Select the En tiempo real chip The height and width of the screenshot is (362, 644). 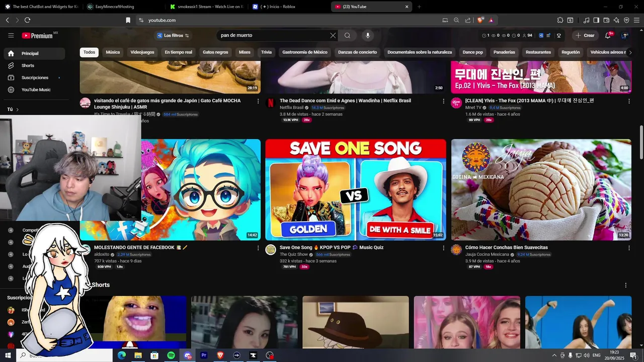(179, 52)
